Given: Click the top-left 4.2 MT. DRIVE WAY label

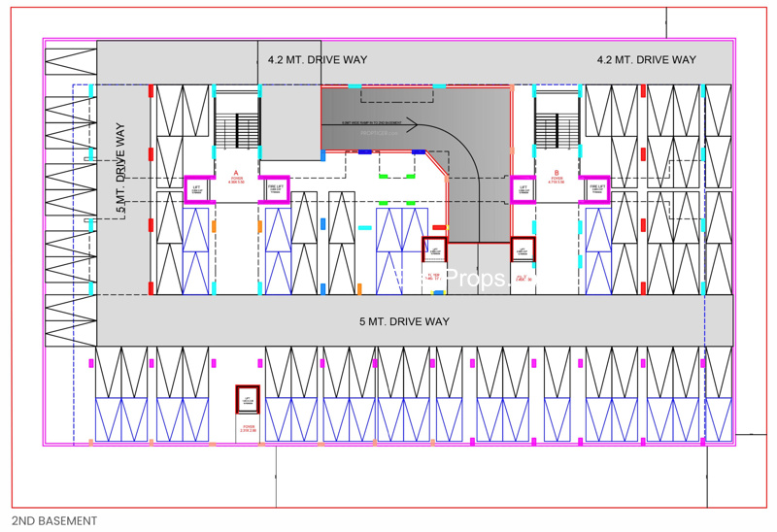Looking at the screenshot, I should 318,60.
